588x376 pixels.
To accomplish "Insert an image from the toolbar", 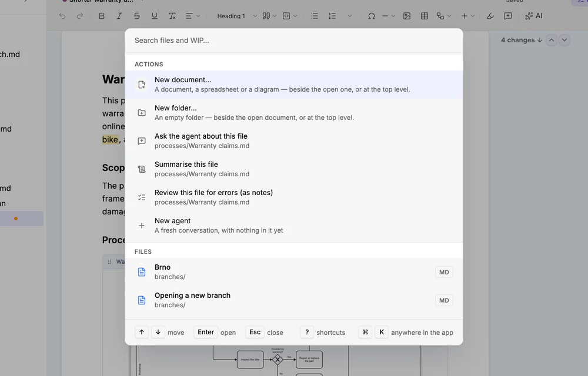I will coord(407,16).
